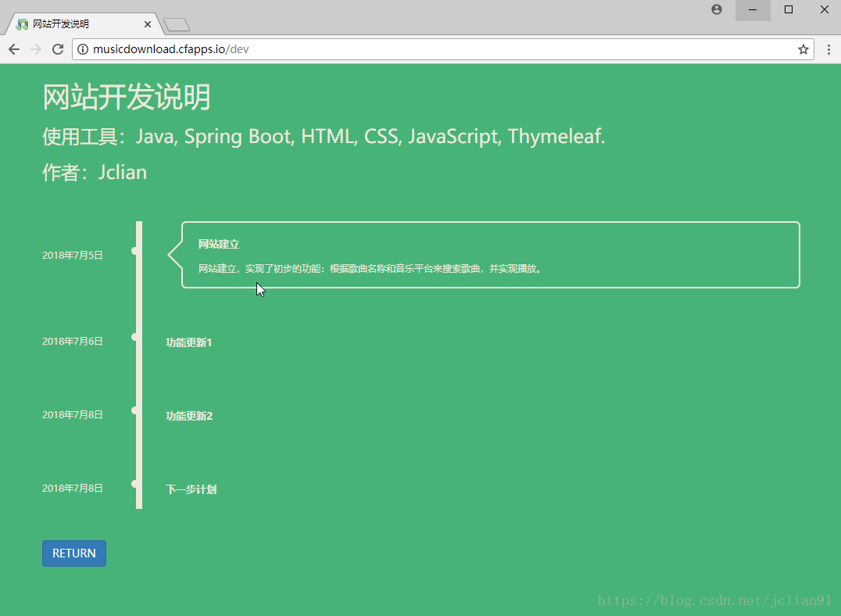View site information icon in address bar
The image size is (841, 616).
[83, 49]
